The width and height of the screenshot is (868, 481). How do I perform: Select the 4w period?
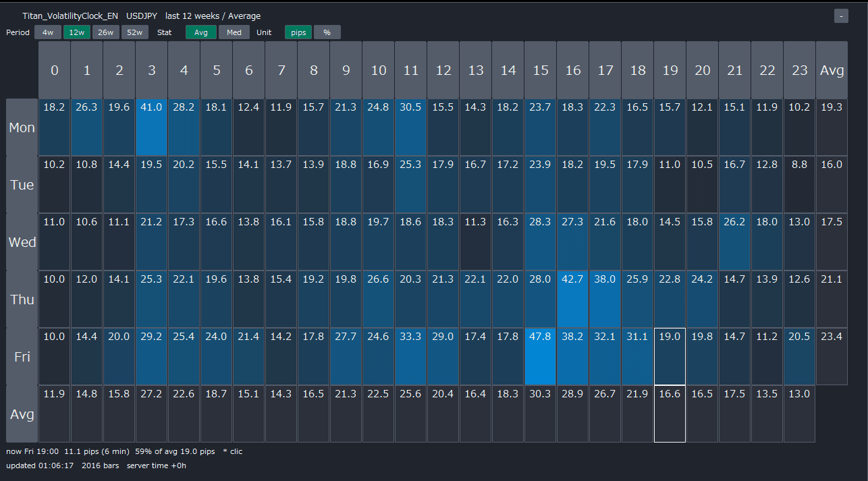tap(48, 32)
